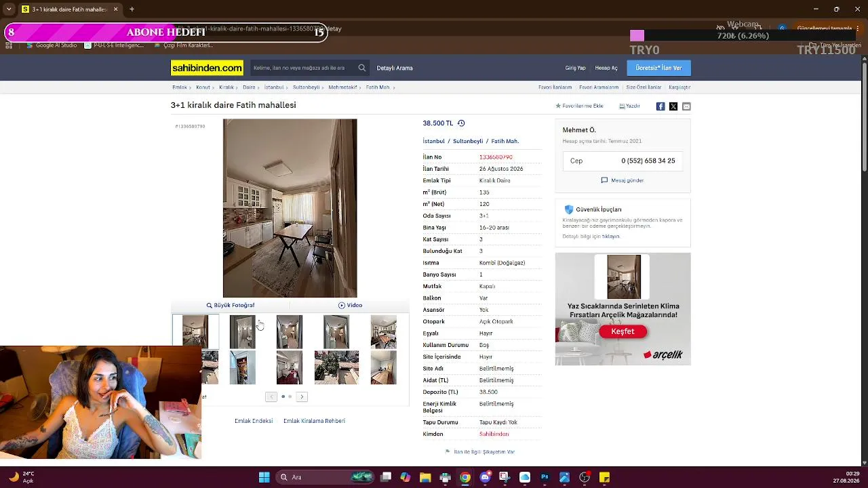This screenshot has width=868, height=488.
Task: Select the last photo thumbnail in top row
Action: pos(384,331)
